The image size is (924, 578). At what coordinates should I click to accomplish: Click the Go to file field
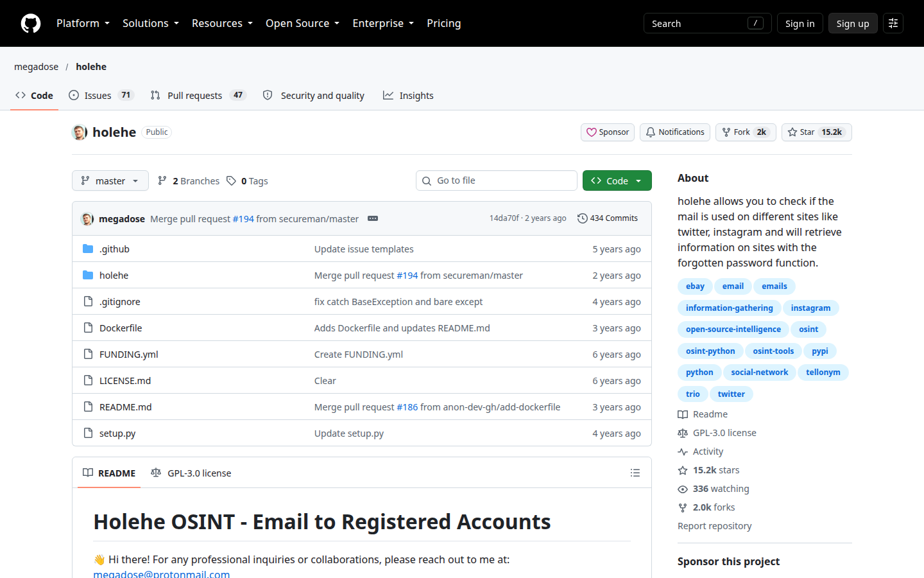click(497, 180)
